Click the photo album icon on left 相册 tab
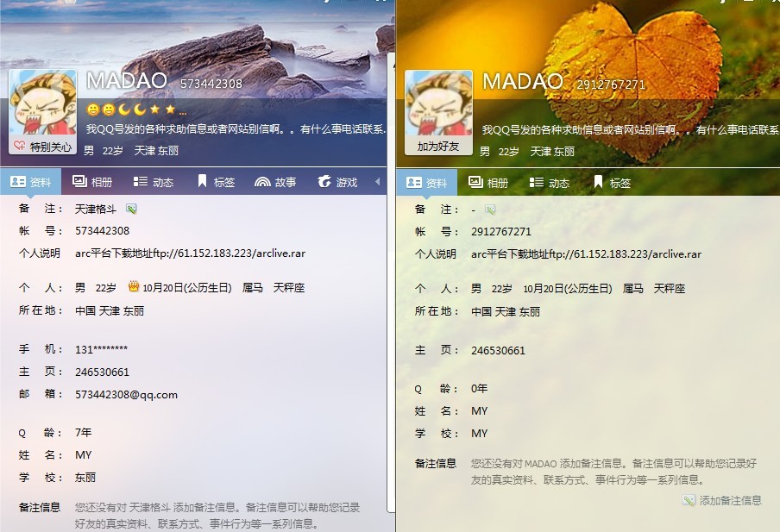 click(x=79, y=182)
